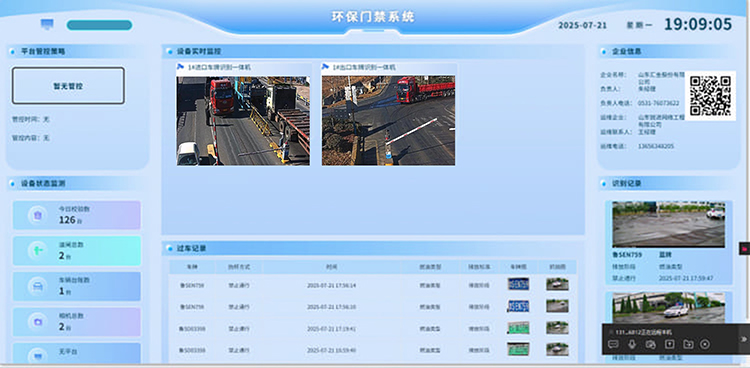
Task: Click the purple icon on the 126 台 card
Action: coord(38,215)
